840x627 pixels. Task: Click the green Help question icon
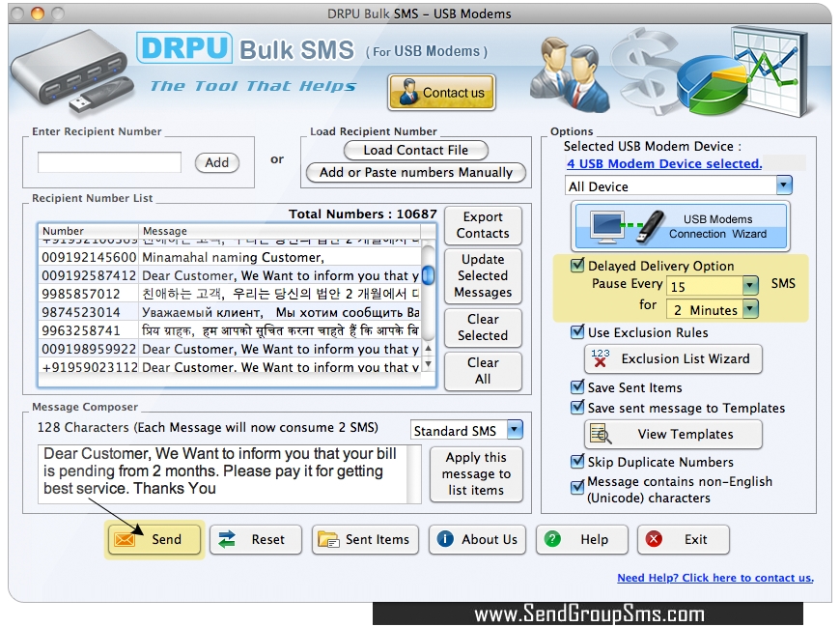pos(551,538)
